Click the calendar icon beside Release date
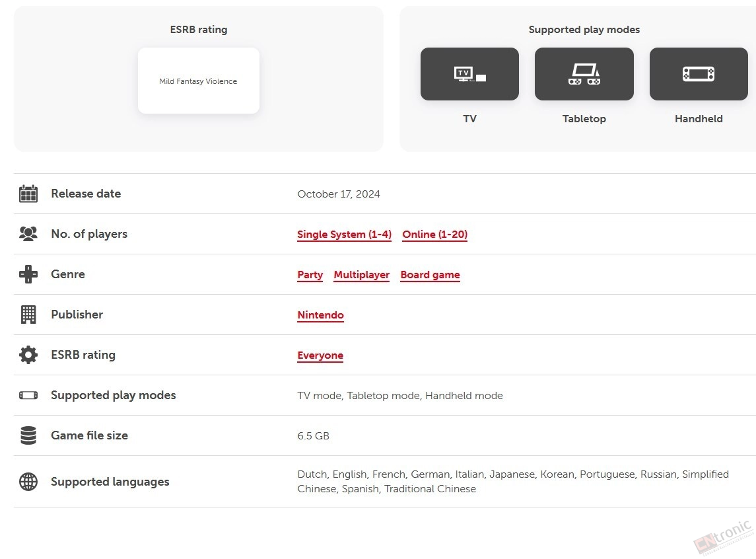This screenshot has height=559, width=756. [28, 194]
